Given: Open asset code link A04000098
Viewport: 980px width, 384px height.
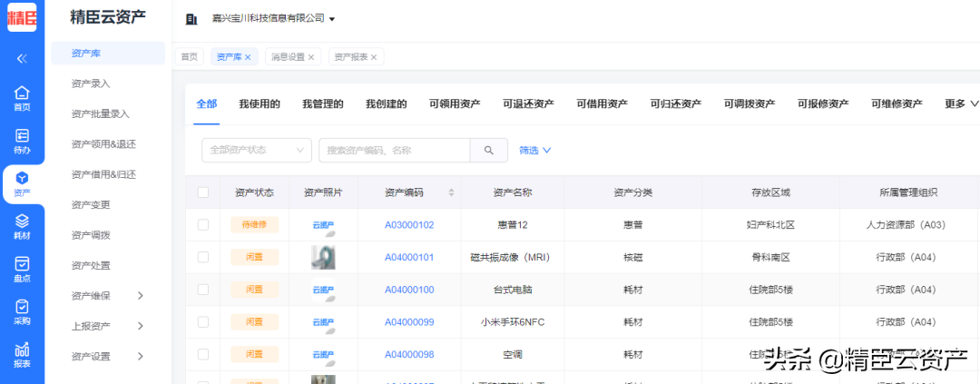Looking at the screenshot, I should tap(409, 355).
